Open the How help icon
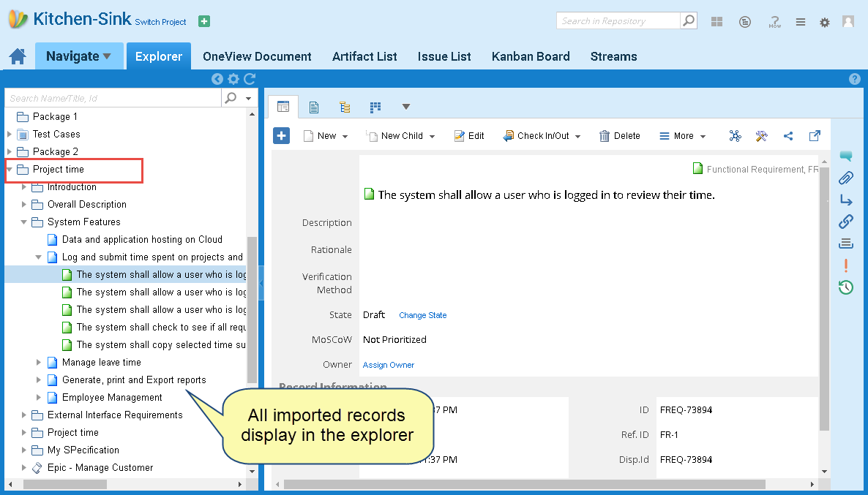Viewport: 868px width, 495px height. [774, 22]
